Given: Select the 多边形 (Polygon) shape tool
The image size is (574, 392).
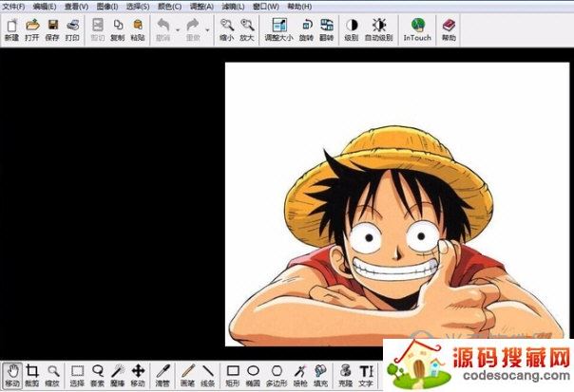Looking at the screenshot, I should (277, 375).
